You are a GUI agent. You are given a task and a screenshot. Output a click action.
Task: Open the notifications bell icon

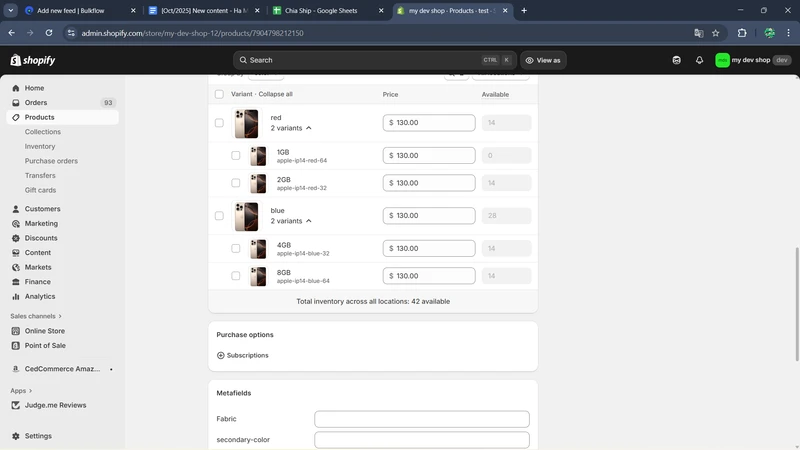coord(699,60)
